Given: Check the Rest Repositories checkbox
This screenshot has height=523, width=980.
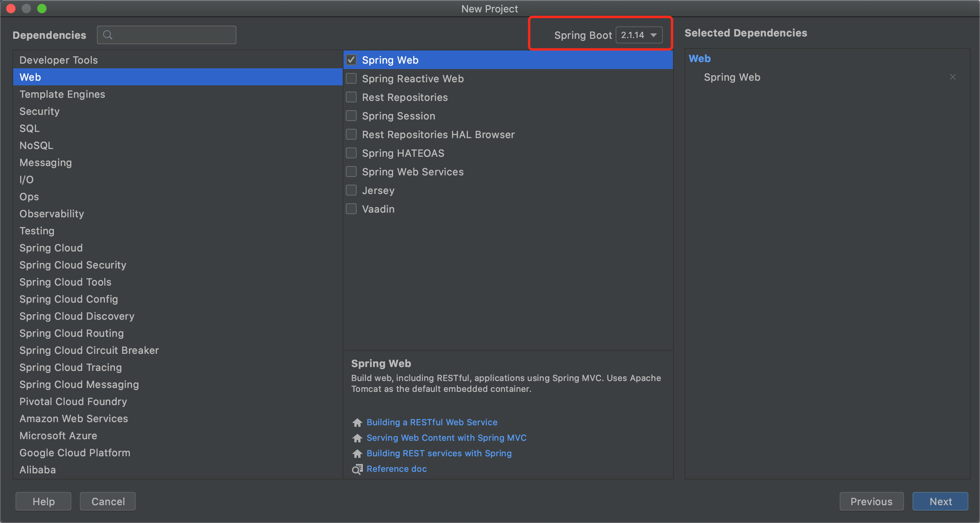Looking at the screenshot, I should coord(351,97).
